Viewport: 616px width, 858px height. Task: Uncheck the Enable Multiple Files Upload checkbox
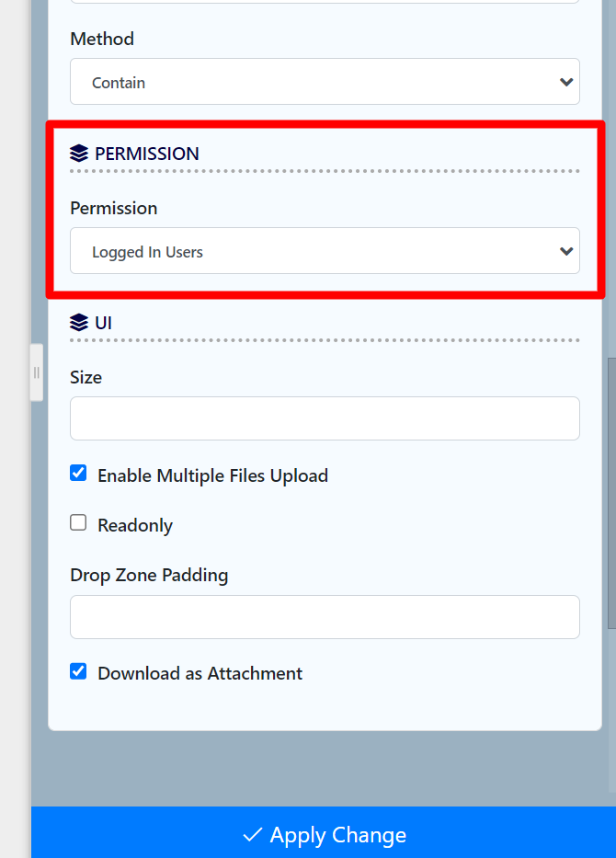(79, 474)
